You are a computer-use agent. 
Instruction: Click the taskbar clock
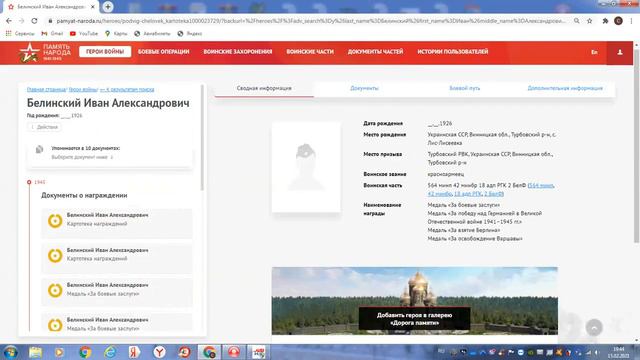tap(618, 352)
